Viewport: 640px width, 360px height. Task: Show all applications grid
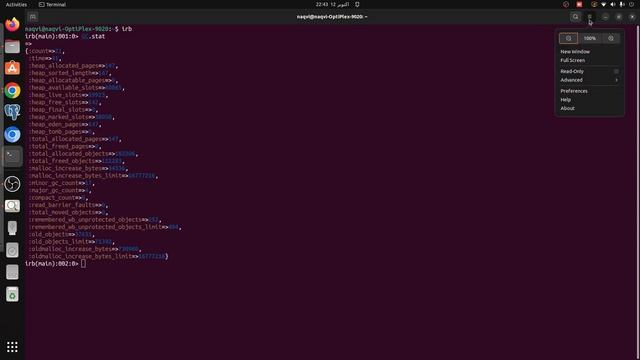(12, 347)
